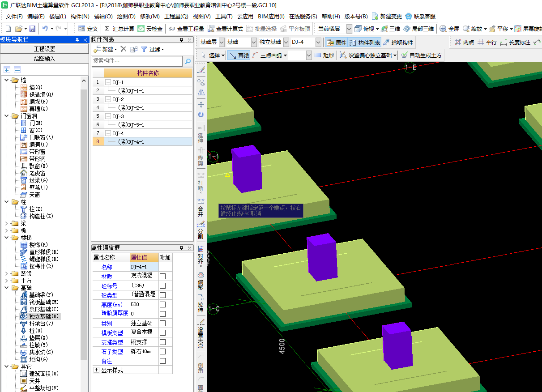Screen dimensions: 542x392
Task: Open 帮助(H) menu
Action: (331, 17)
